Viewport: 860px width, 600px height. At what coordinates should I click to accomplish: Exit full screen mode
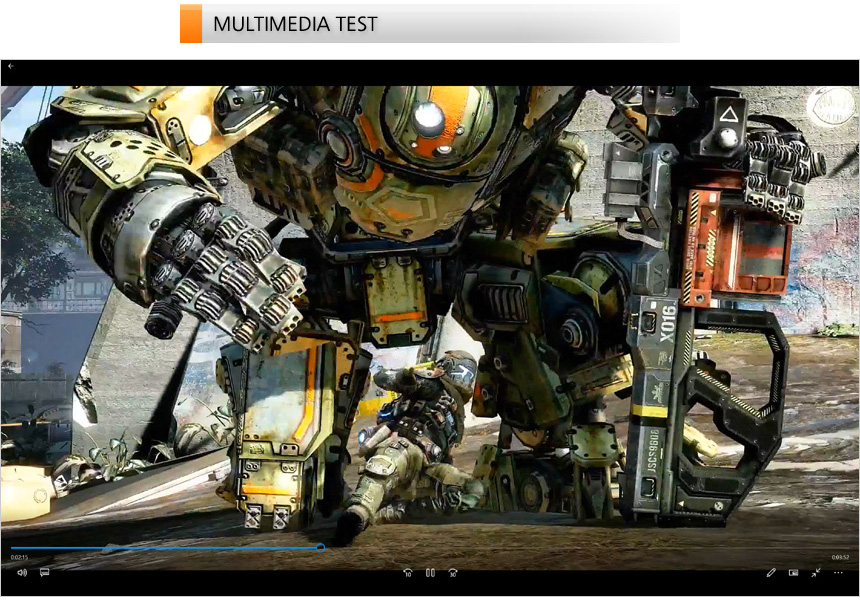point(816,573)
